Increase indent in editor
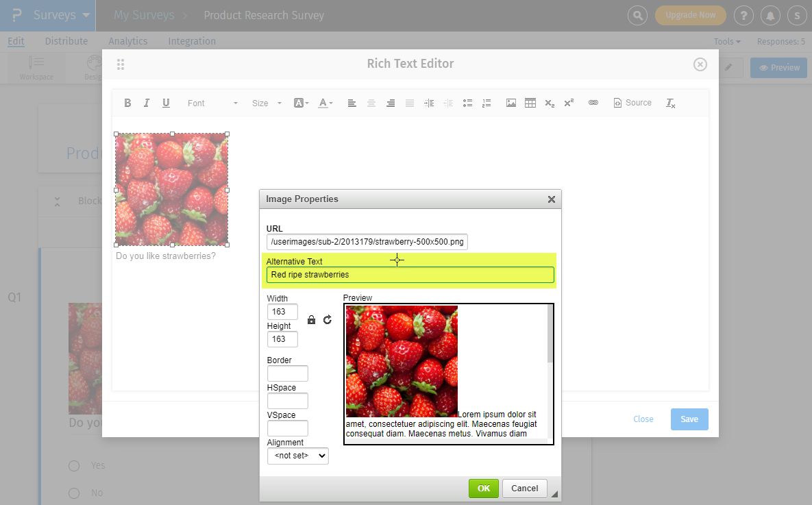The image size is (812, 505). [429, 103]
